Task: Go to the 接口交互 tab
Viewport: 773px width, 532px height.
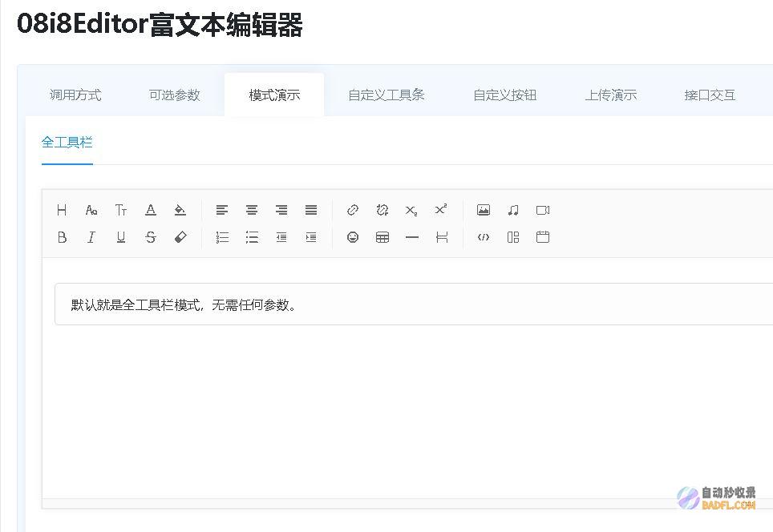Action: pos(710,95)
